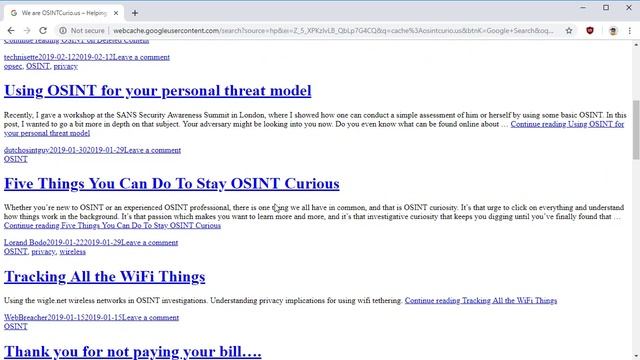The image size is (640, 360).
Task: Open the profile avatar icon
Action: 613,31
